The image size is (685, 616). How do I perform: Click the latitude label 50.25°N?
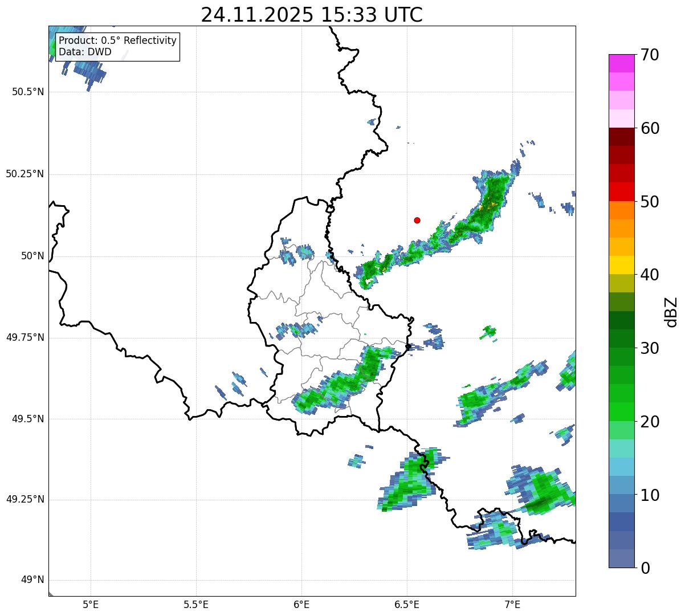click(25, 174)
